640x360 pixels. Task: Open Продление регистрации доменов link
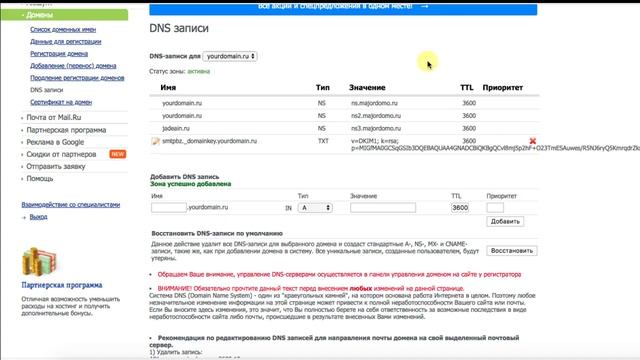pyautogui.click(x=77, y=78)
